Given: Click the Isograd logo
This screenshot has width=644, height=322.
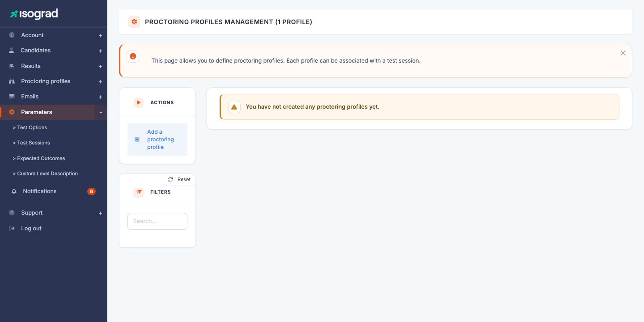Looking at the screenshot, I should click(x=34, y=14).
